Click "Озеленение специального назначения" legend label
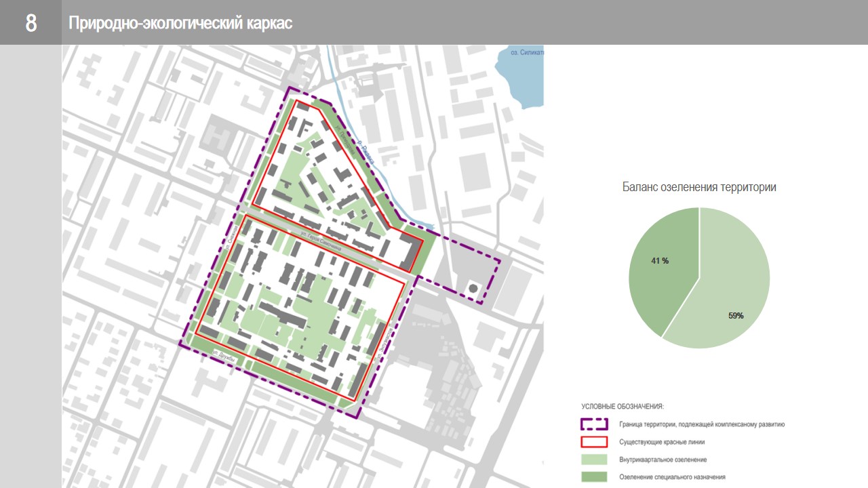 672,477
